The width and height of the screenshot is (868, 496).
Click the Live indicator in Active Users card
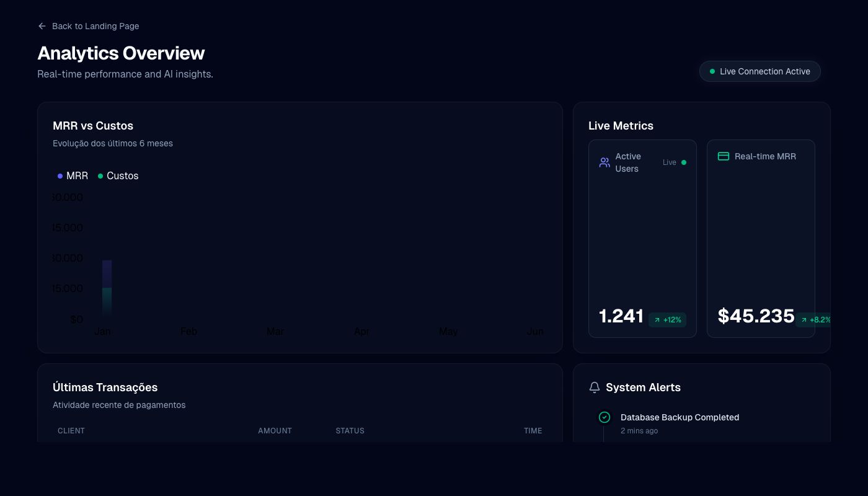pos(675,162)
